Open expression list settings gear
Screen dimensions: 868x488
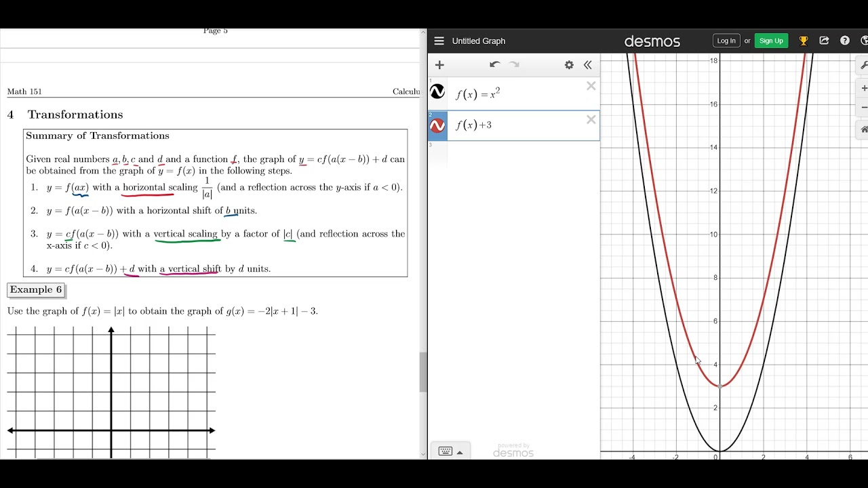(569, 65)
